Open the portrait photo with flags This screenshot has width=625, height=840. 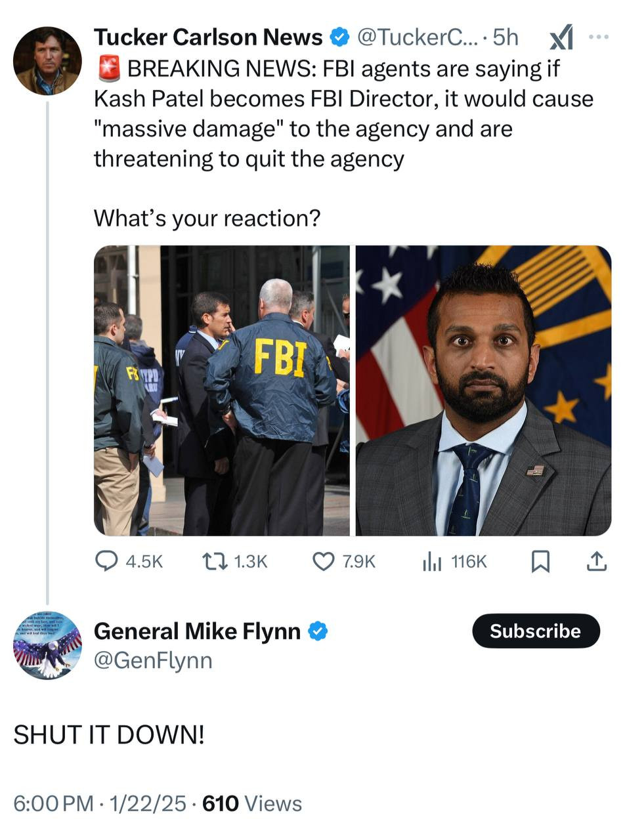(483, 390)
